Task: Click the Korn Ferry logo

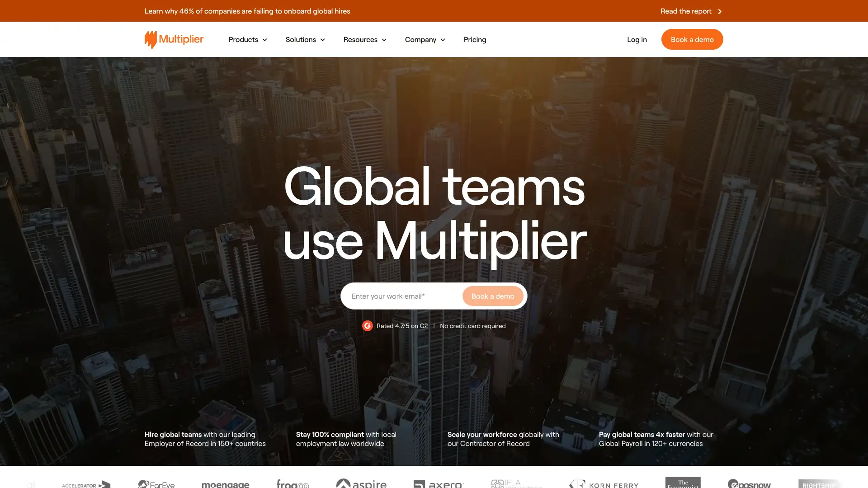Action: (604, 484)
